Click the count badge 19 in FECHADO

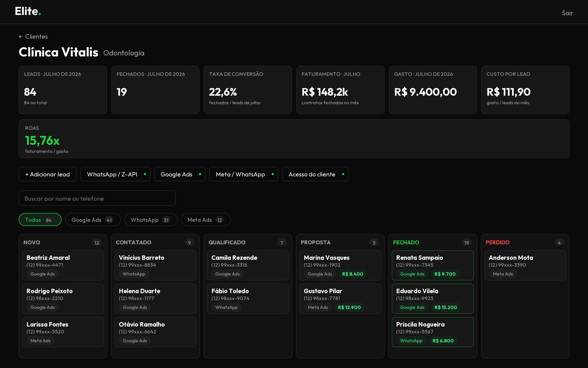coord(467,243)
